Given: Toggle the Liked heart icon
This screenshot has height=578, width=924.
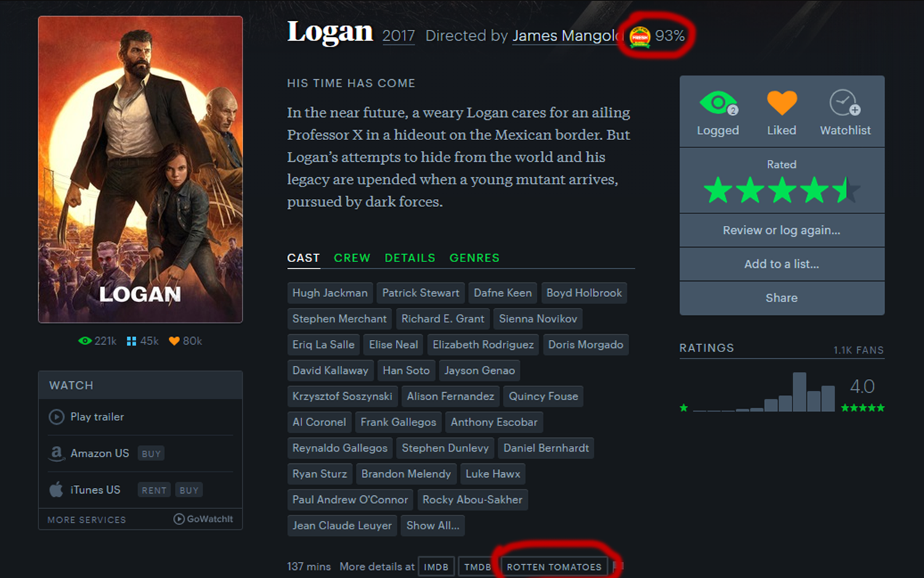Looking at the screenshot, I should click(x=782, y=103).
